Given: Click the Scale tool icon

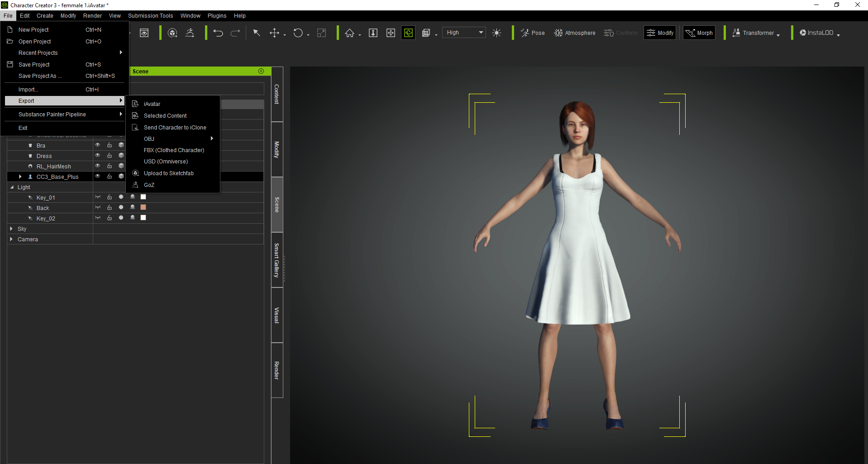Looking at the screenshot, I should [x=321, y=33].
